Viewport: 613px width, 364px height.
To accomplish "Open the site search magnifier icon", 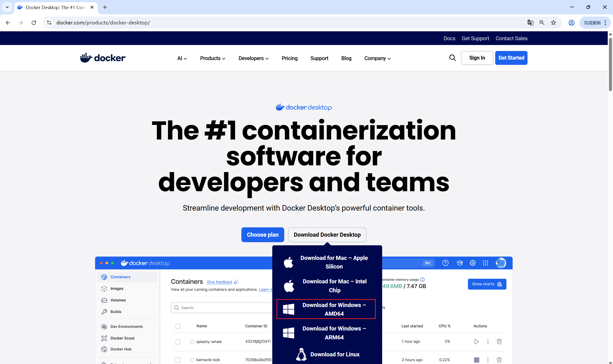I will [452, 58].
